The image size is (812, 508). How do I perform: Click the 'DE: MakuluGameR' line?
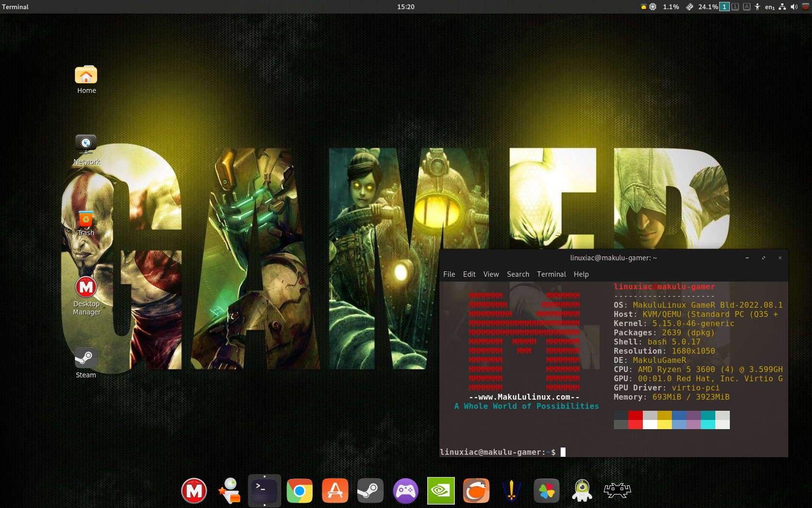click(650, 360)
